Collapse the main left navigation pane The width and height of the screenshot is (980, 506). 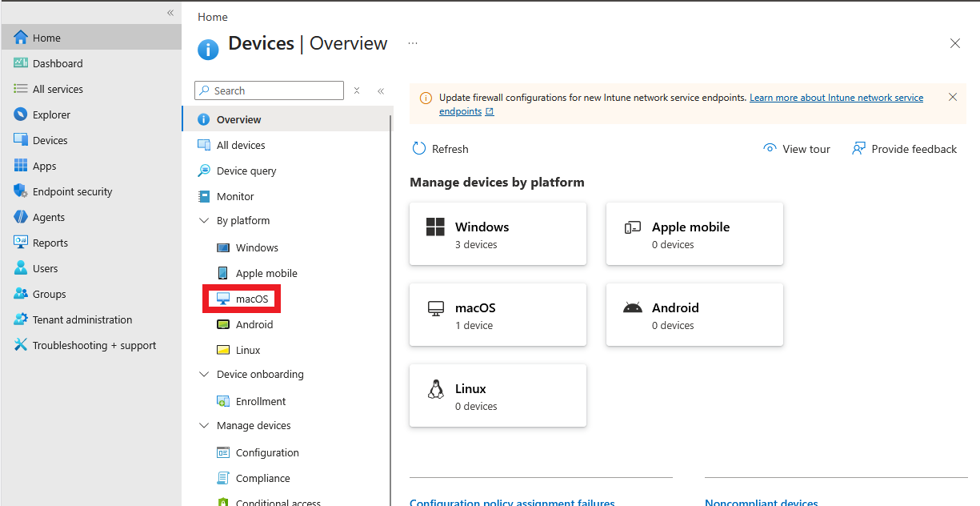point(170,13)
